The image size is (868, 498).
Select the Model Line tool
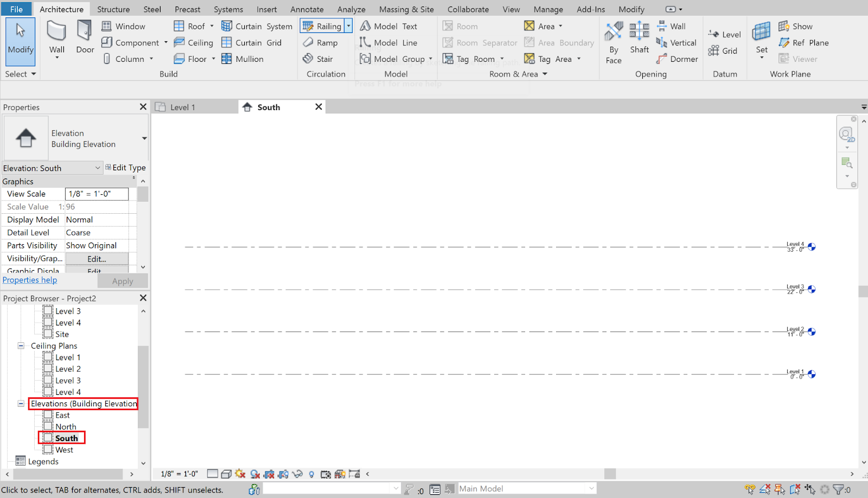(388, 42)
